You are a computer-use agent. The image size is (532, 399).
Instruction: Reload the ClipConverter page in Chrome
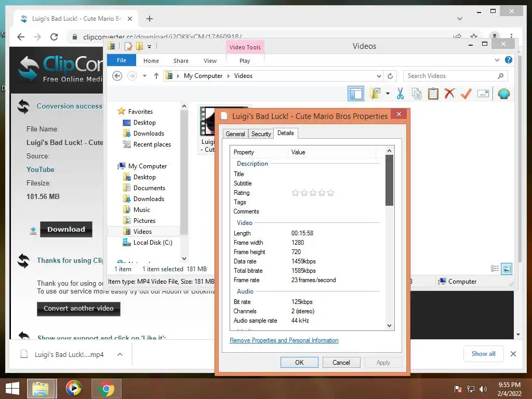[54, 37]
